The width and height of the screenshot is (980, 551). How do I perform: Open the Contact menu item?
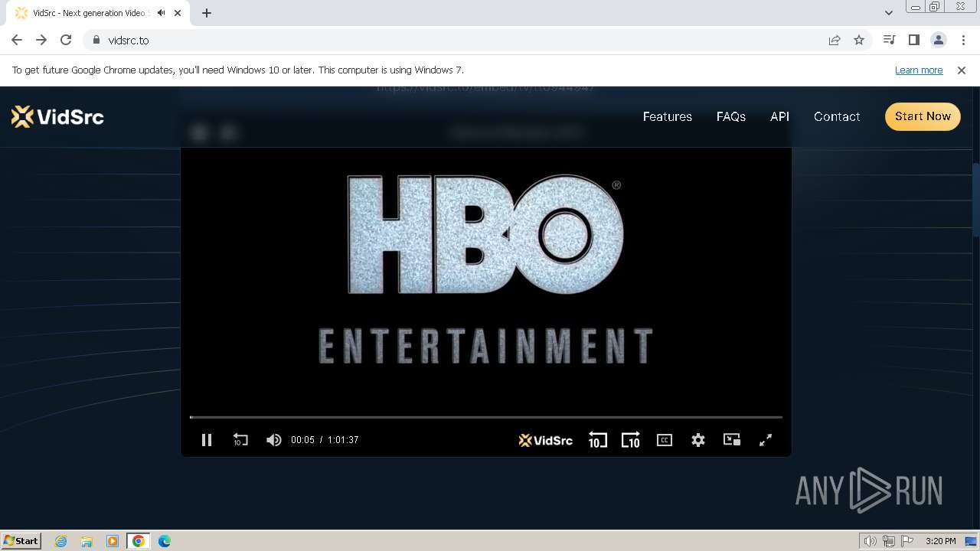coord(837,116)
